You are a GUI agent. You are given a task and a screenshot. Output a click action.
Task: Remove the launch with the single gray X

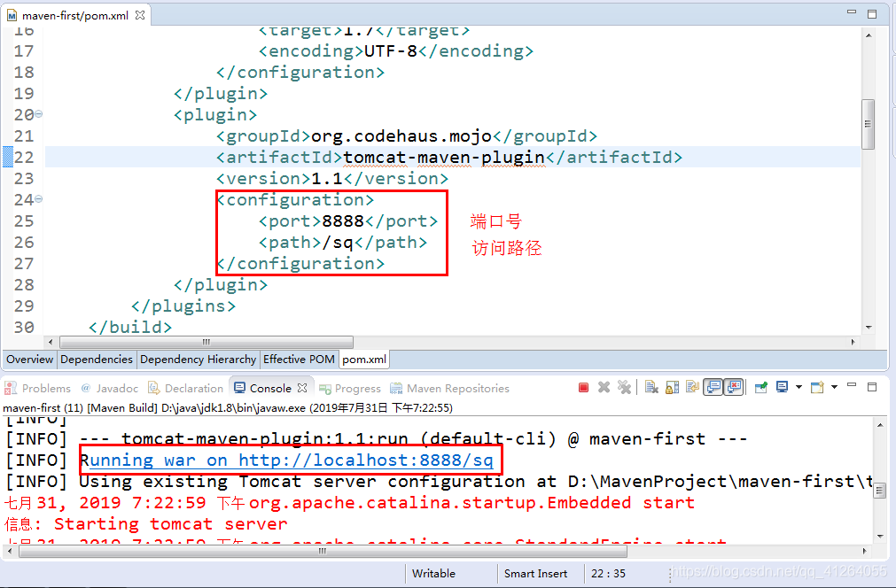click(x=604, y=388)
